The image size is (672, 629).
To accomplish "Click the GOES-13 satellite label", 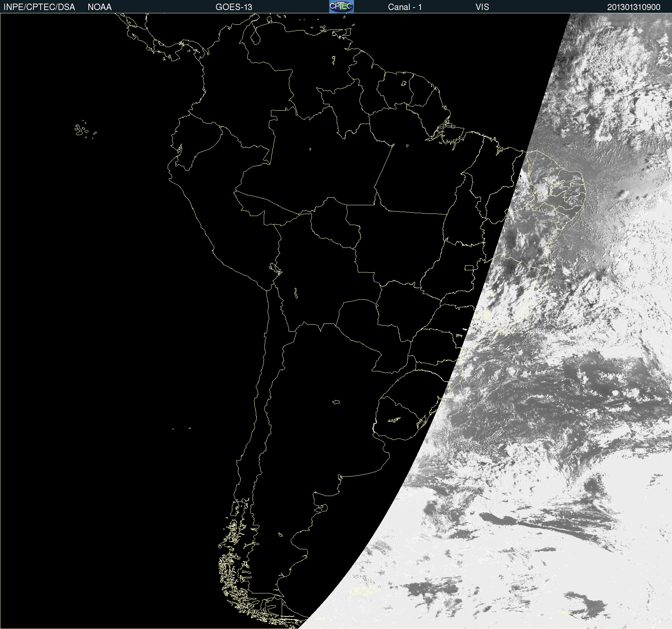I will click(234, 7).
